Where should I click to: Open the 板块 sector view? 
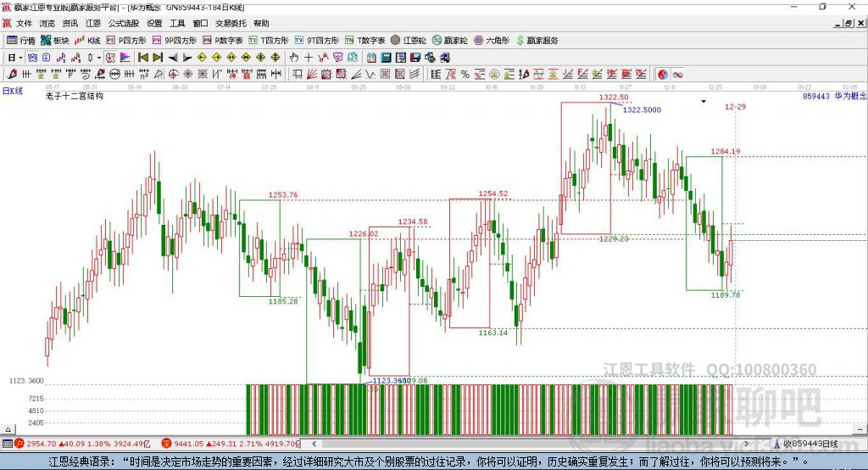(55, 41)
